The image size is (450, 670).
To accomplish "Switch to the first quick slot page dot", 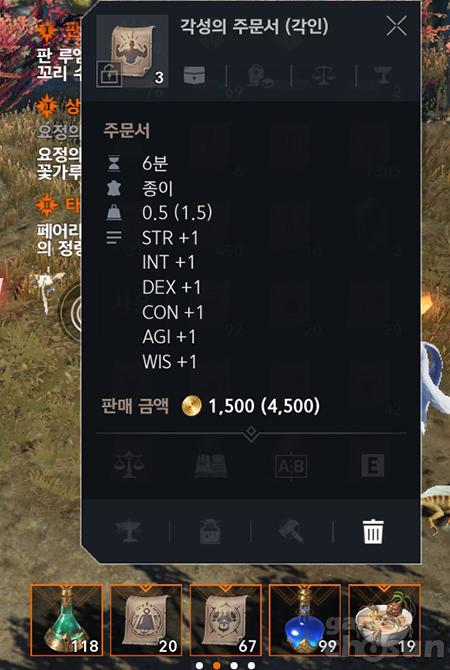I will tap(199, 666).
